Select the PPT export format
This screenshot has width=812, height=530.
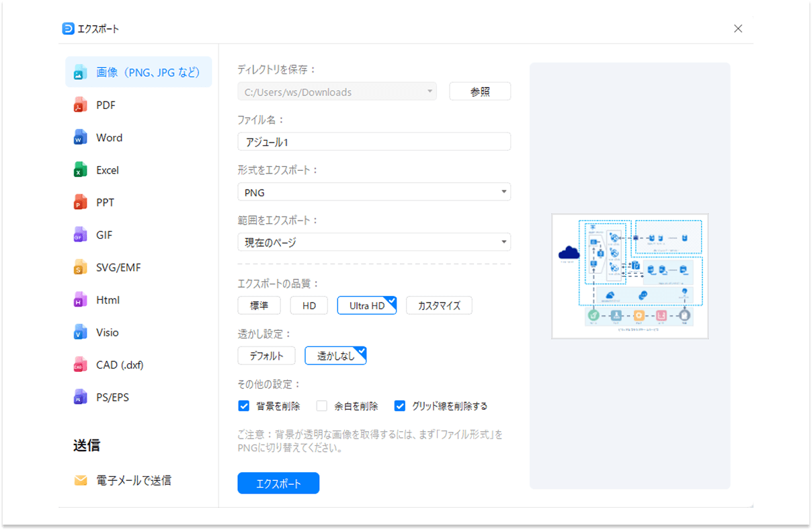point(108,202)
